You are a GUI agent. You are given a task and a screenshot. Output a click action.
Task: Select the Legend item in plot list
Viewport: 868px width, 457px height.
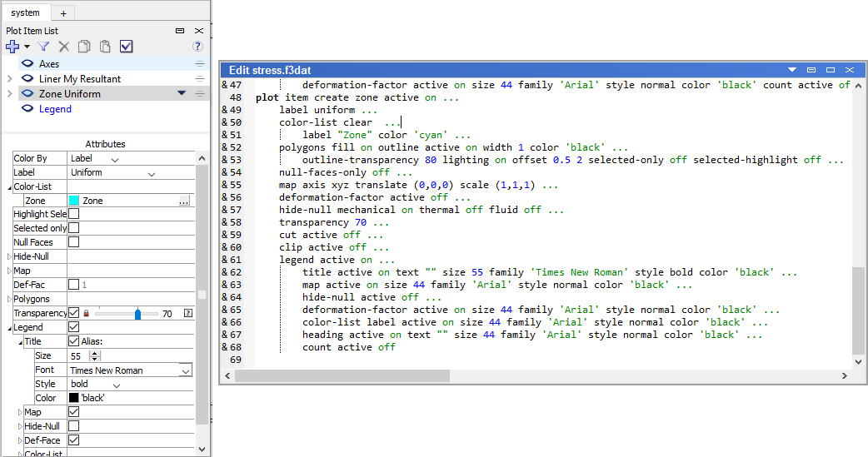55,109
